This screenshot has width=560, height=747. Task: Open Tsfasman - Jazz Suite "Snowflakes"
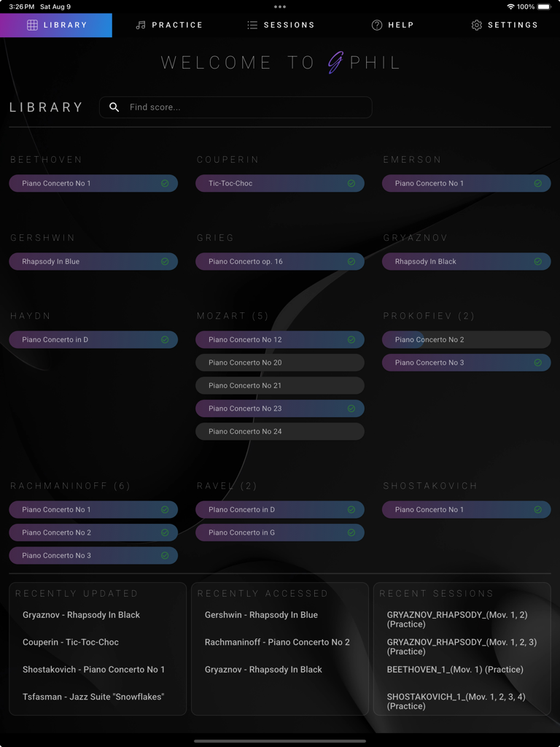click(x=93, y=697)
